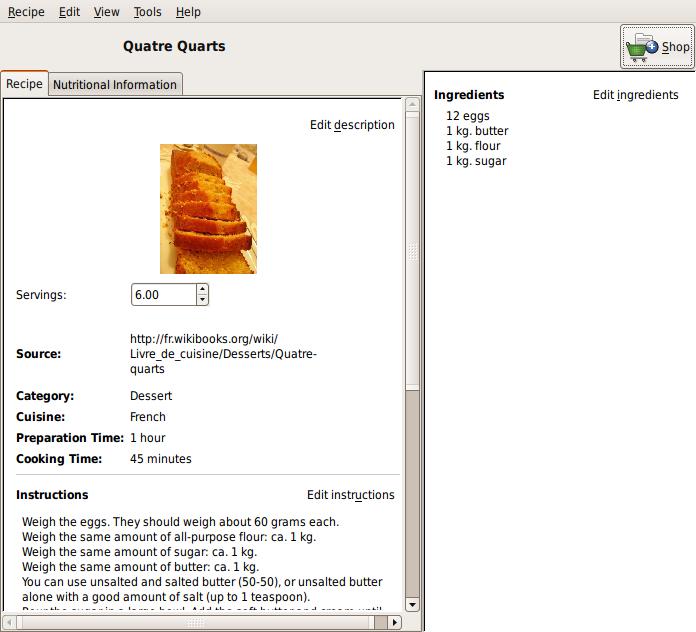Image resolution: width=696 pixels, height=632 pixels.
Task: Click the Edit instructions link
Action: pyautogui.click(x=351, y=494)
